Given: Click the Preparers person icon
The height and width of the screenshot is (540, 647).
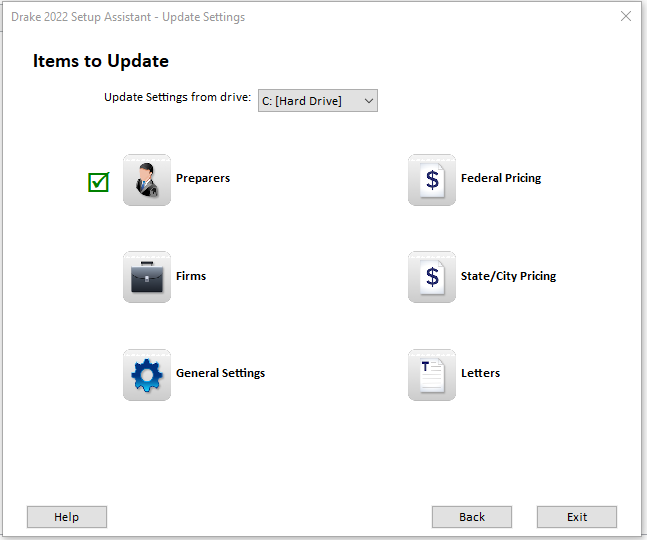Looking at the screenshot, I should click(x=147, y=180).
